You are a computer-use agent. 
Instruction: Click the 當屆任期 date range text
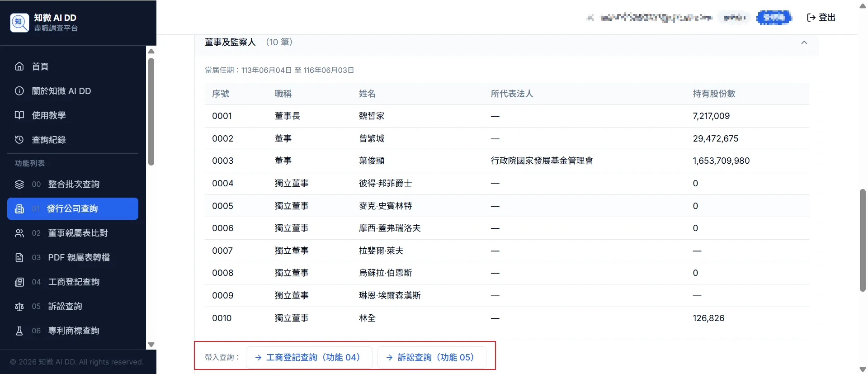279,70
